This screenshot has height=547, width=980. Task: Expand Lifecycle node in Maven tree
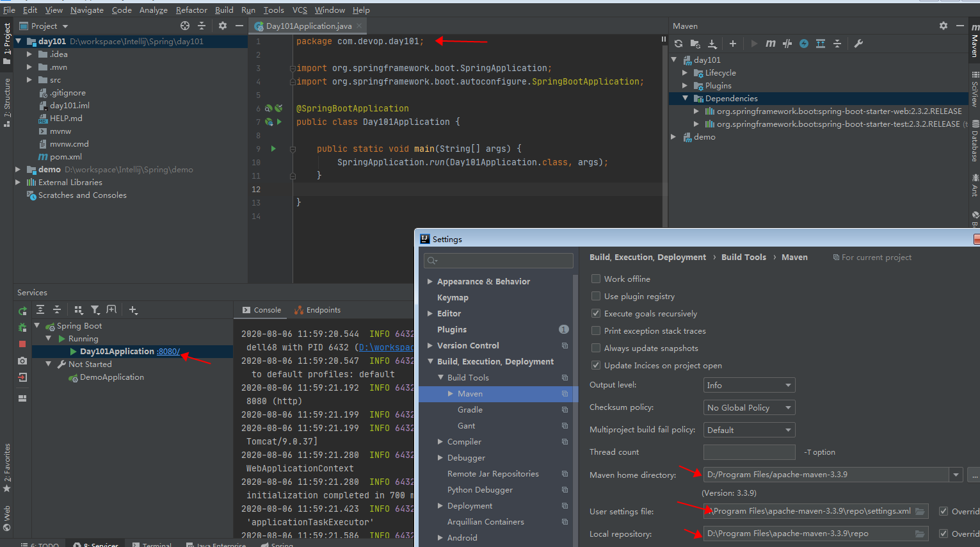(x=685, y=73)
